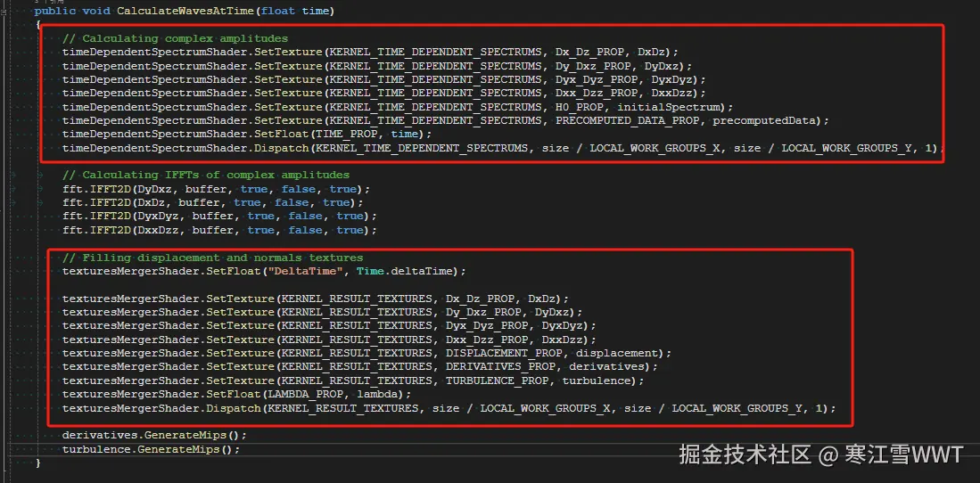Click DISPLACEMENT_PROP constant
The image size is (980, 483).
(x=505, y=353)
